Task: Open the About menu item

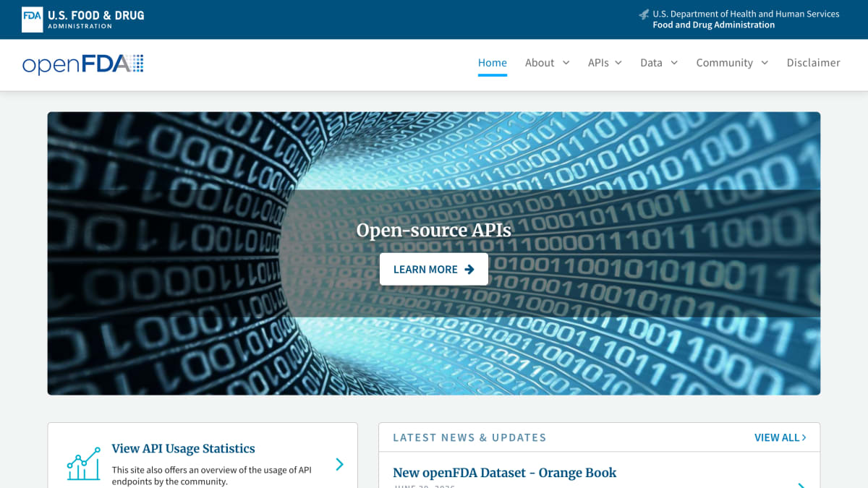Action: click(540, 63)
